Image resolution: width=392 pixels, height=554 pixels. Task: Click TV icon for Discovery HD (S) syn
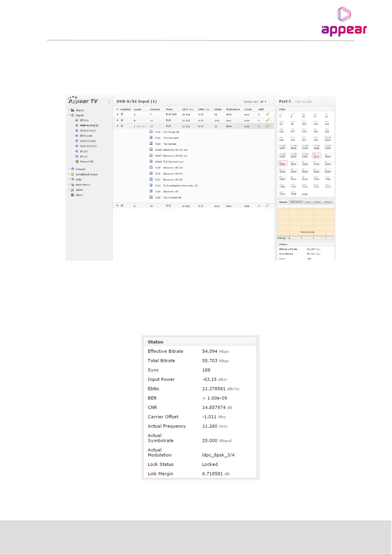click(151, 149)
